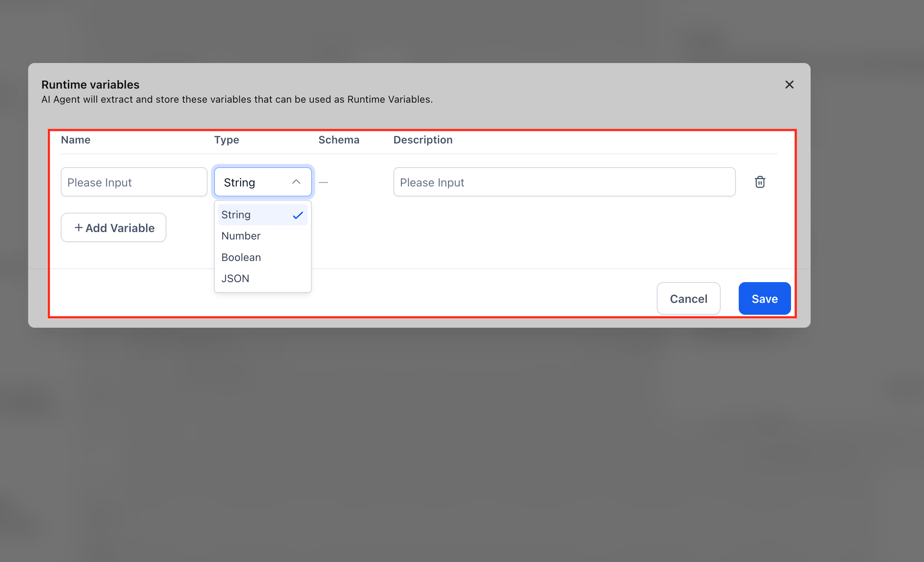Save the runtime variables

(764, 299)
